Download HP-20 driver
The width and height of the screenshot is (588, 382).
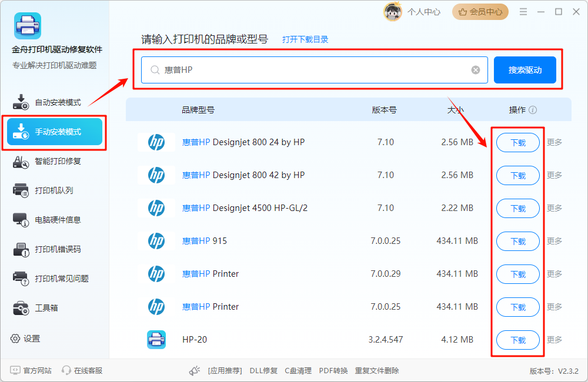[518, 340]
